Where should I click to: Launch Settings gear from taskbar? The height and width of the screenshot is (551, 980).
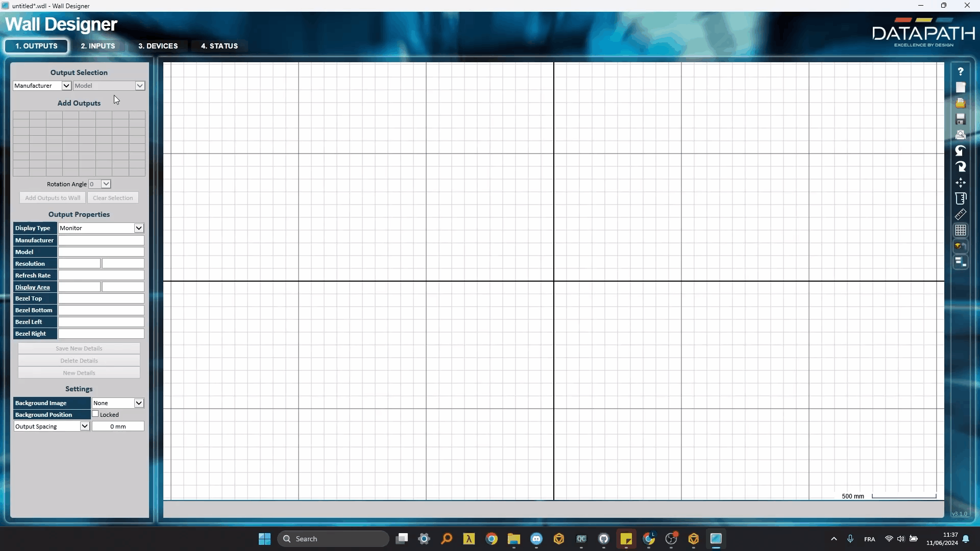pyautogui.click(x=424, y=539)
